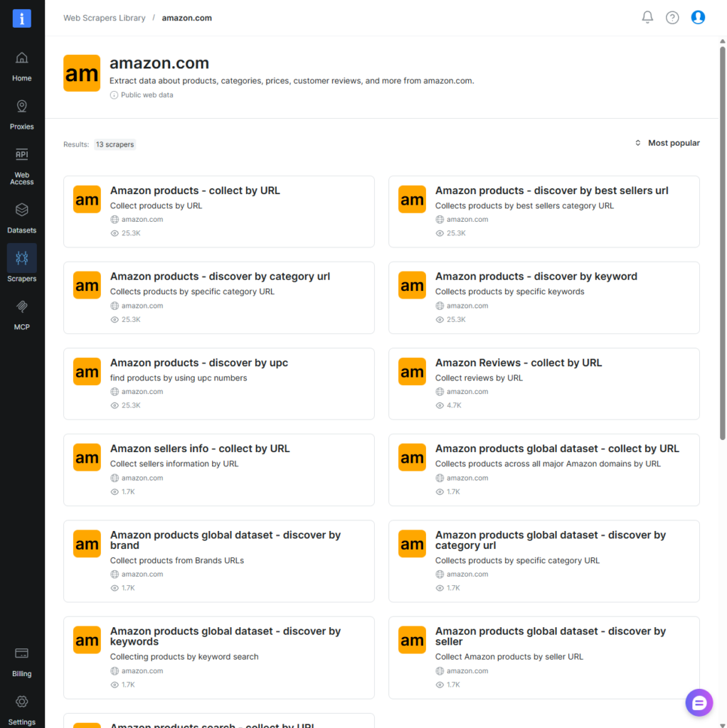Click 'Collect Amazon products by seller URL' text

(x=509, y=656)
